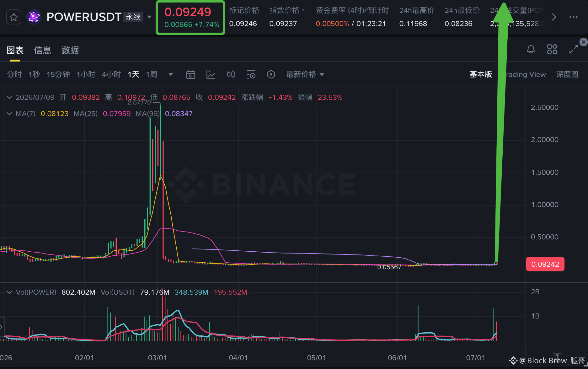Image resolution: width=588 pixels, height=369 pixels.
Task: Click the hexagon chart tool icon
Action: 271,74
